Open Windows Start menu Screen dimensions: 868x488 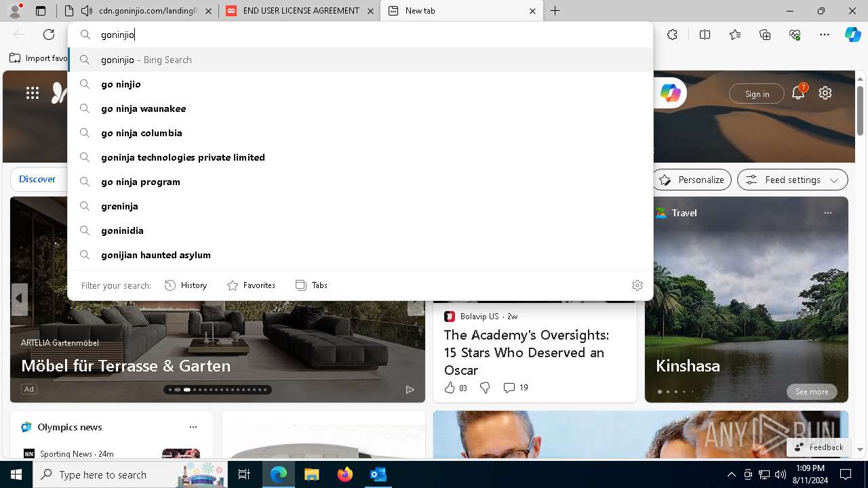pyautogui.click(x=16, y=474)
